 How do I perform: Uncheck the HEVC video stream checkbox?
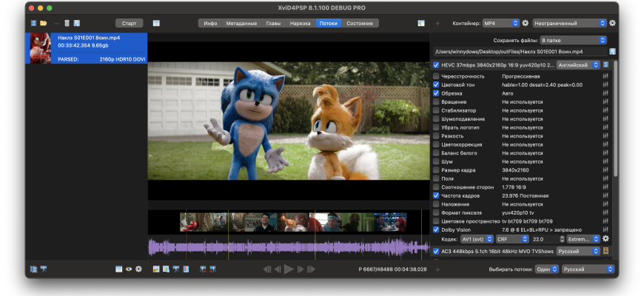pos(436,65)
